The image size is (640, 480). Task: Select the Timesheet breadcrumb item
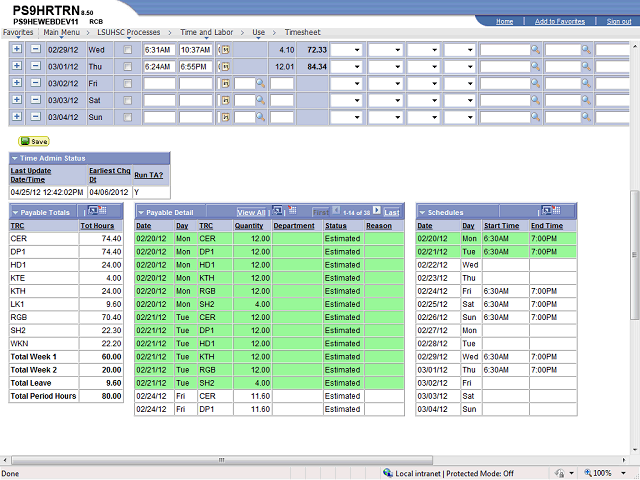[x=302, y=32]
